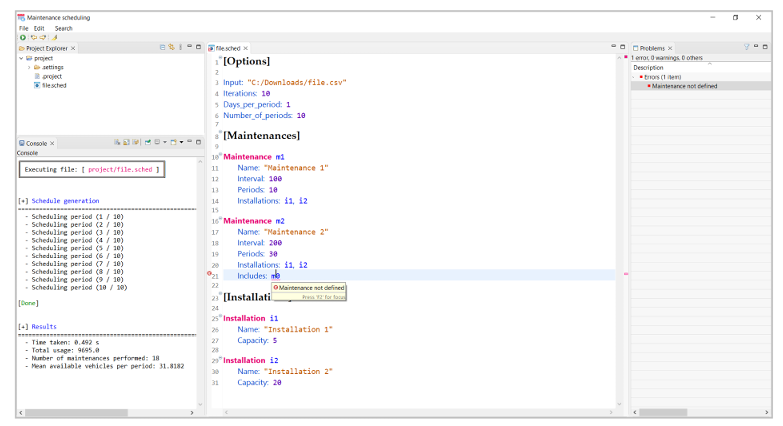Open the File menu
The image size is (783, 426).
coord(23,28)
